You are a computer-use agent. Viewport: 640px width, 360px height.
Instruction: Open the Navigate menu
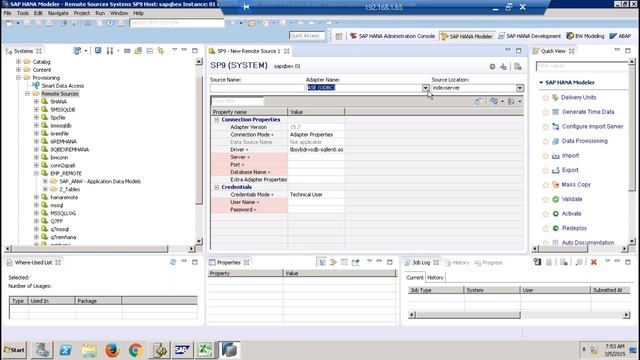[x=58, y=13]
